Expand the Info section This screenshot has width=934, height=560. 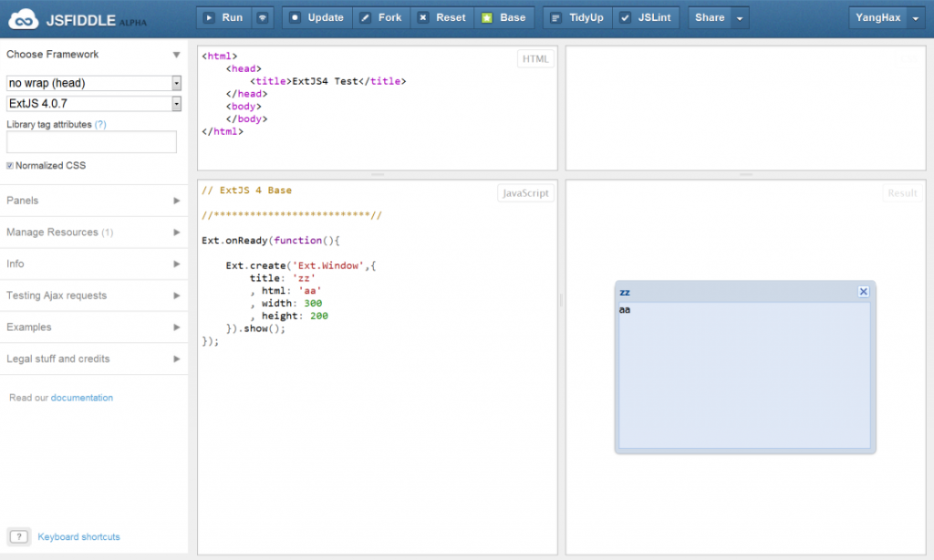click(x=94, y=264)
